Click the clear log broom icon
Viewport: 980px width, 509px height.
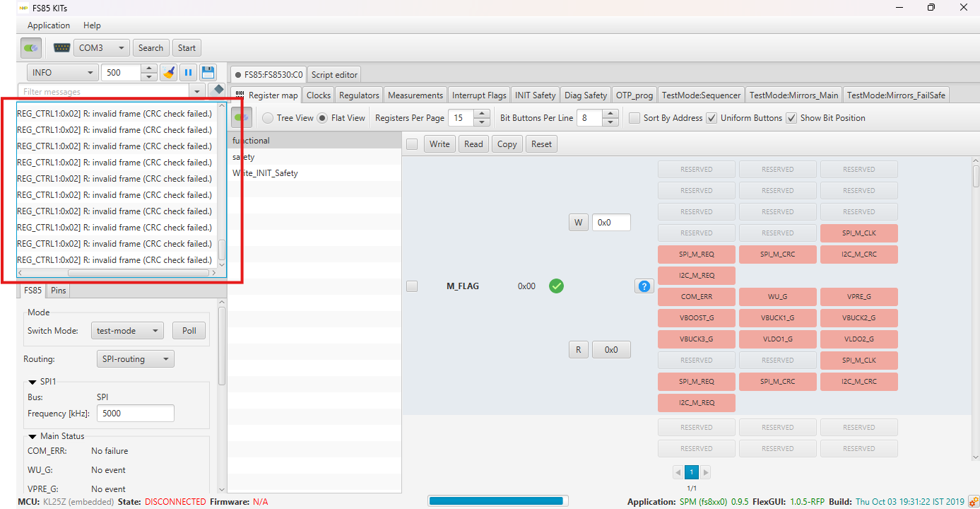click(x=168, y=72)
